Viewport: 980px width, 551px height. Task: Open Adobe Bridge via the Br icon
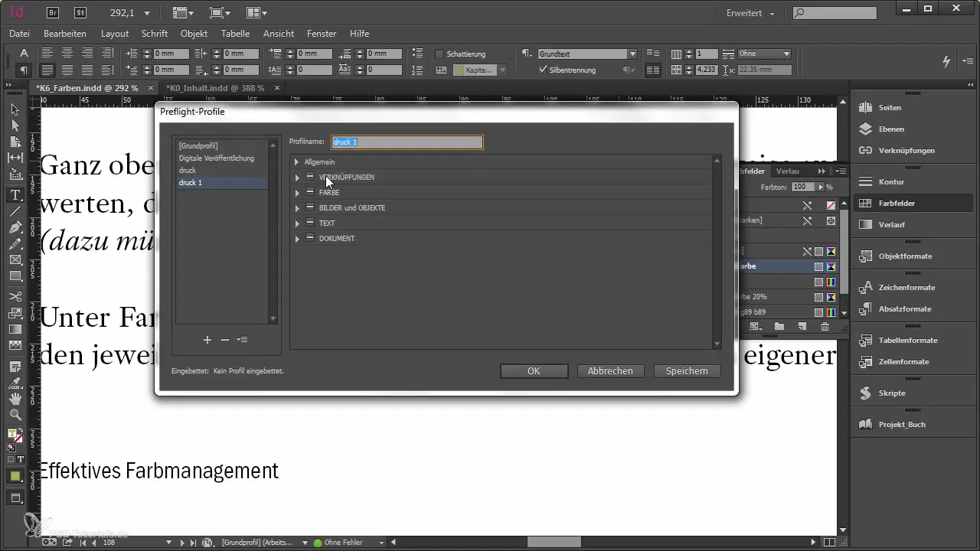tap(54, 13)
